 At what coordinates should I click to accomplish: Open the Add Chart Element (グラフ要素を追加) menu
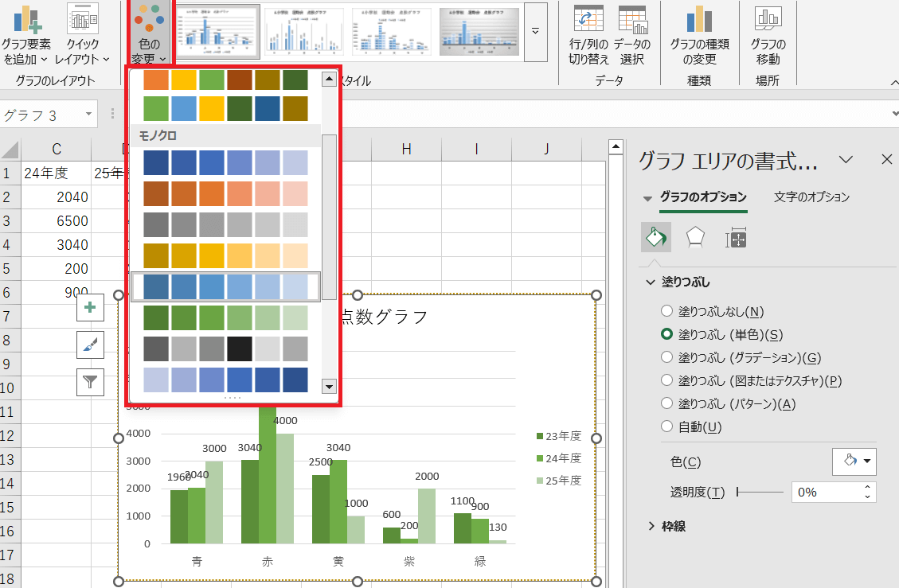coord(26,34)
